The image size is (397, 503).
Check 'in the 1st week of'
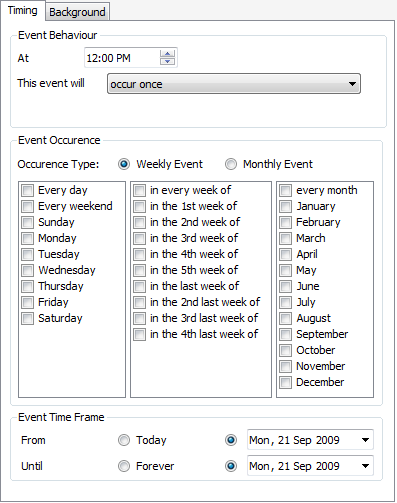(140, 207)
